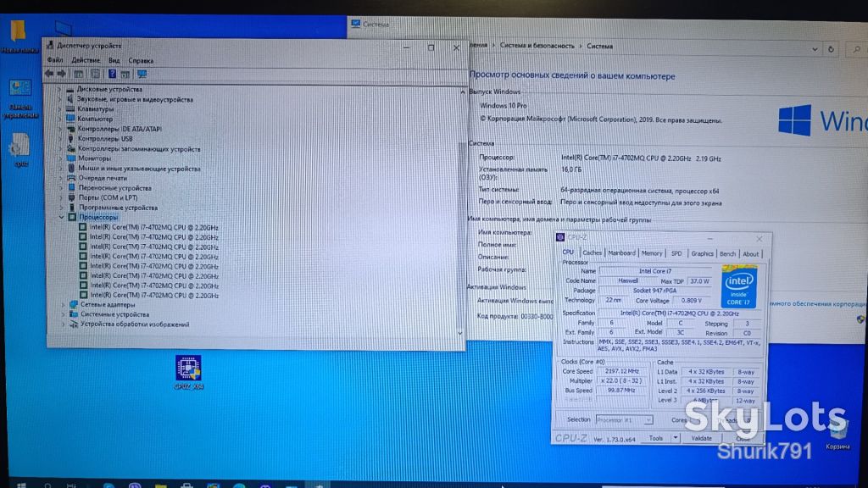Open the Справка menu

click(141, 61)
